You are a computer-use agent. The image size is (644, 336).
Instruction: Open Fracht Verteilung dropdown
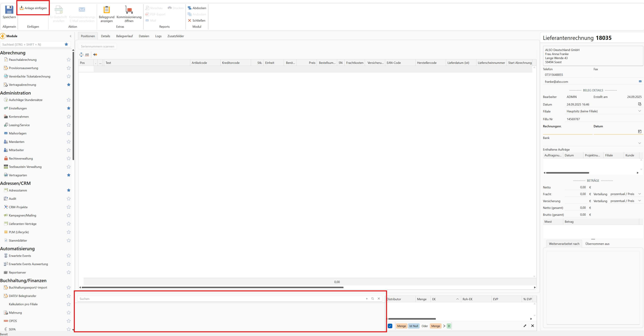pos(639,194)
